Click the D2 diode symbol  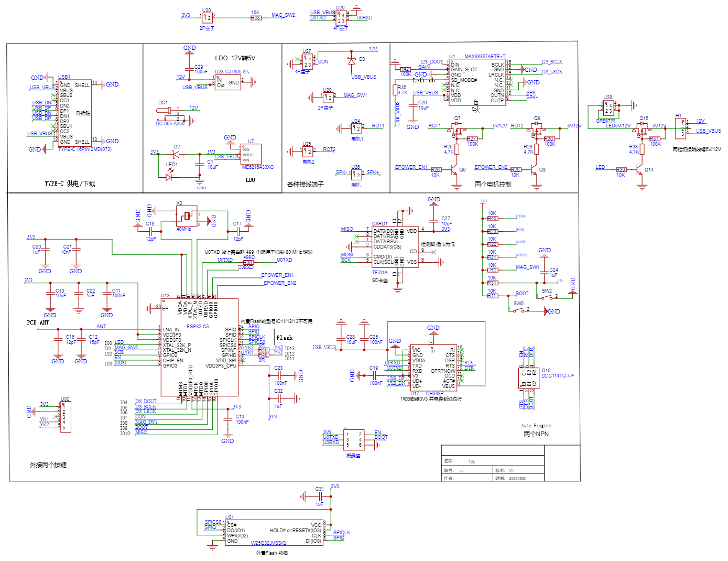tap(176, 154)
